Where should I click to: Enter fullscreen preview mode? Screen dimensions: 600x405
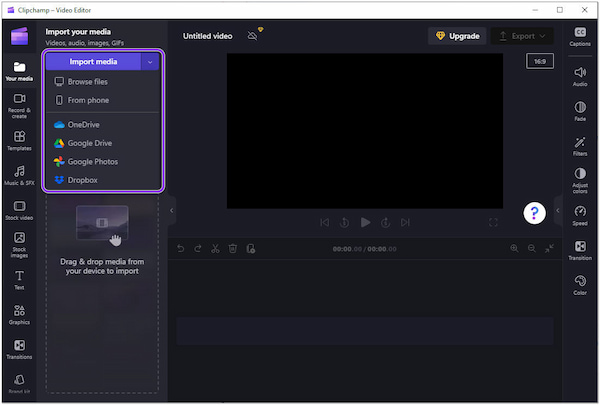pyautogui.click(x=493, y=222)
